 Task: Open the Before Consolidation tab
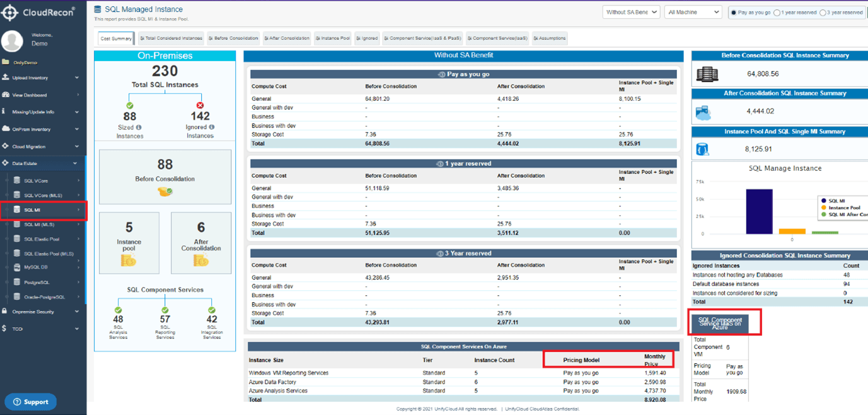233,38
